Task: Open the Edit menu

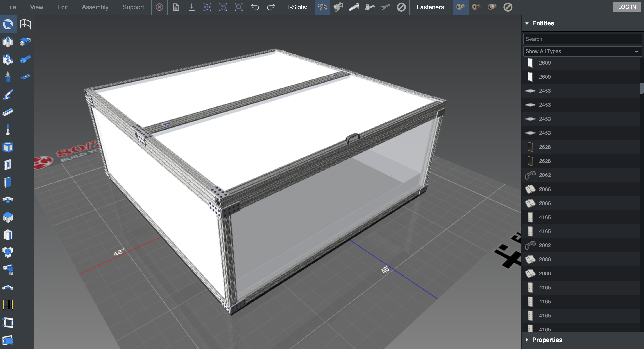Action: 63,7
